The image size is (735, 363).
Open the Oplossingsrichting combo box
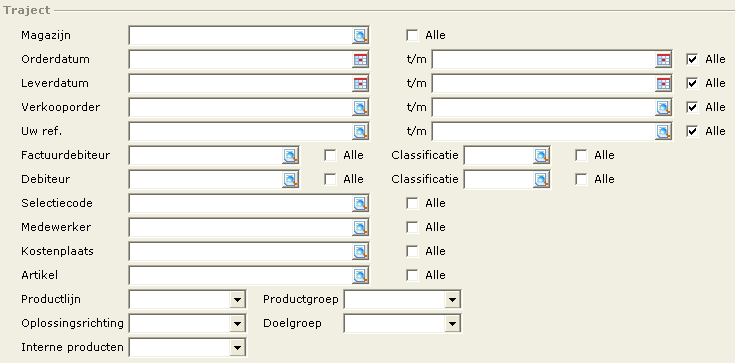tap(188, 323)
